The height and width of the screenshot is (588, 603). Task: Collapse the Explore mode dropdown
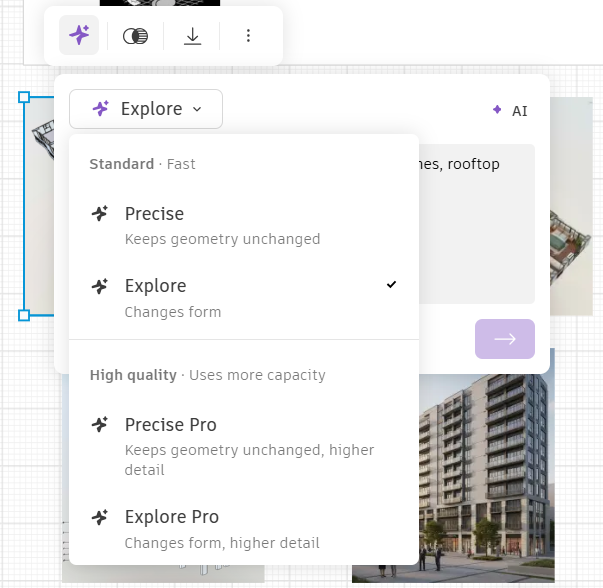click(146, 109)
